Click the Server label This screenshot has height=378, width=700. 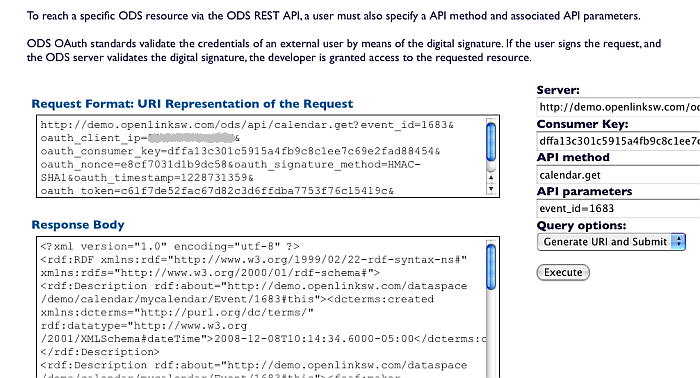click(558, 90)
